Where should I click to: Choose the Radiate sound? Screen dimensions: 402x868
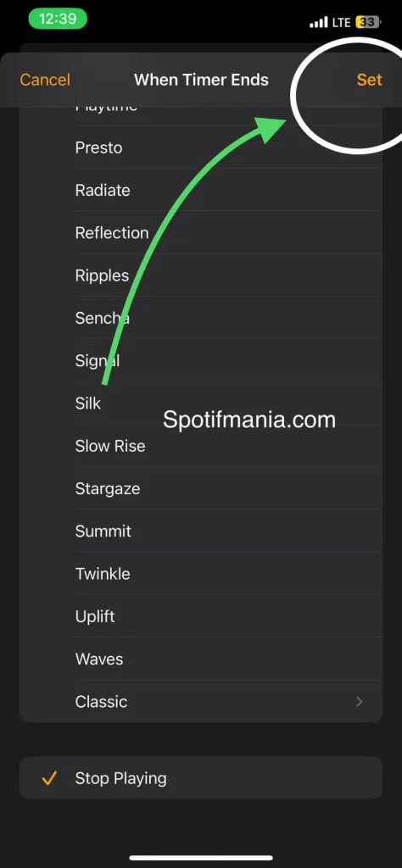point(201,190)
